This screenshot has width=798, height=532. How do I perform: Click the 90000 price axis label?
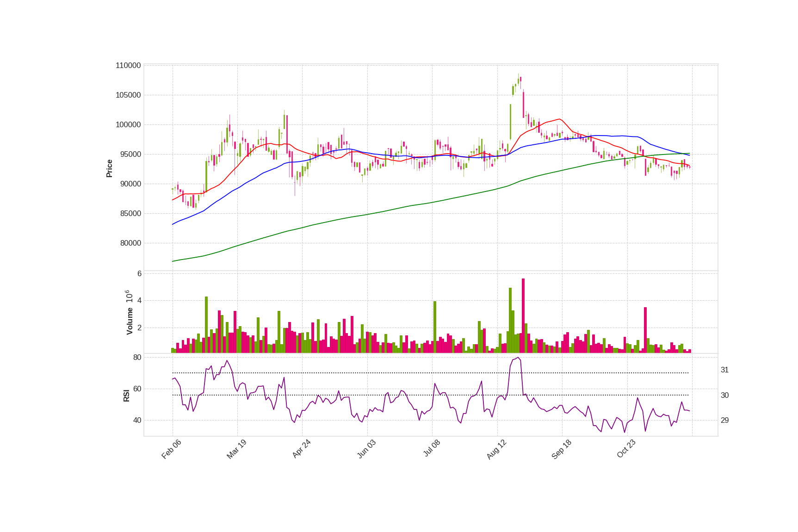tap(130, 184)
